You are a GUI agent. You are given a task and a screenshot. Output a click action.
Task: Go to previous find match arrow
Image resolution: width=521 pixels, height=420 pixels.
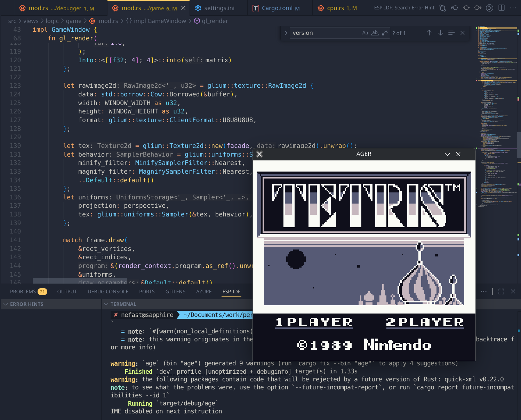coord(430,33)
